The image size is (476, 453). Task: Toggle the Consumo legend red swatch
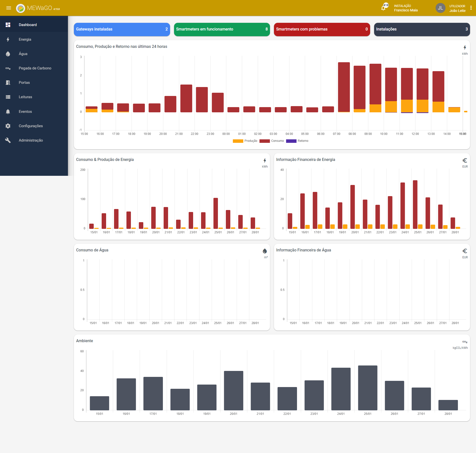(x=265, y=141)
